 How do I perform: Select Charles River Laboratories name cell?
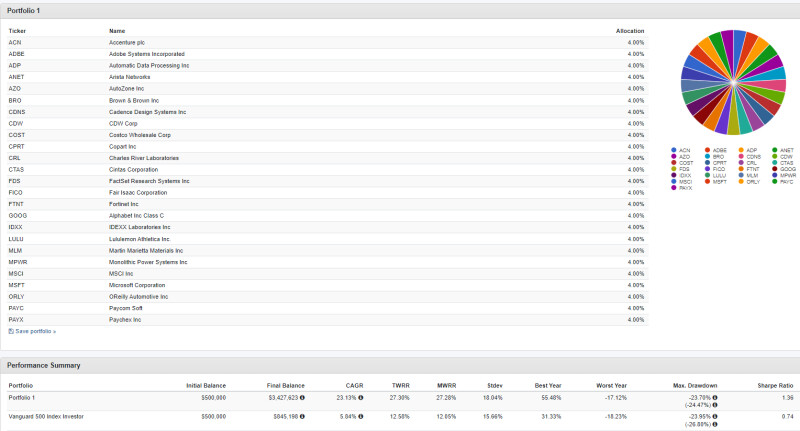pos(144,158)
